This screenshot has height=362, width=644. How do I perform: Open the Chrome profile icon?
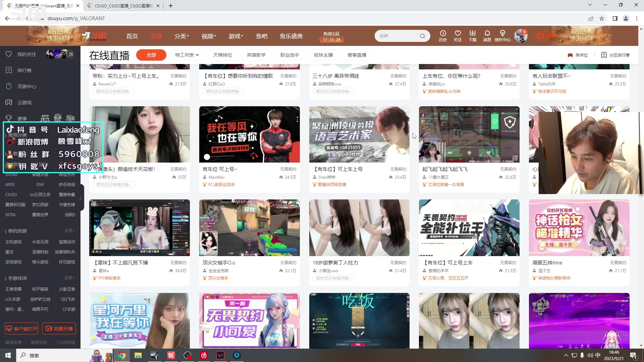pos(626,18)
